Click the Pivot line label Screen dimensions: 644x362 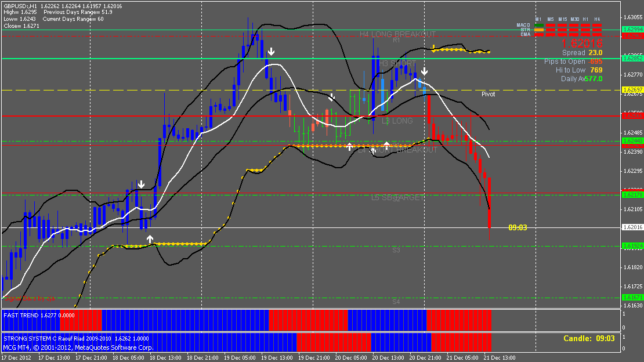tap(489, 94)
